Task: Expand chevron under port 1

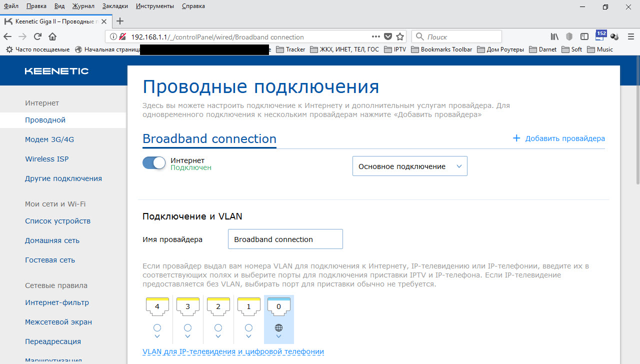Action: [x=248, y=336]
